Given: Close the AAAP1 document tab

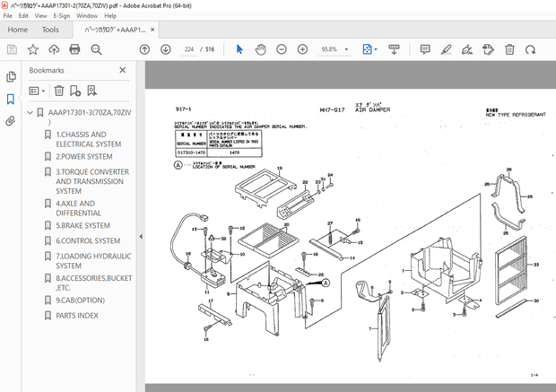Looking at the screenshot, I should click(x=152, y=30).
